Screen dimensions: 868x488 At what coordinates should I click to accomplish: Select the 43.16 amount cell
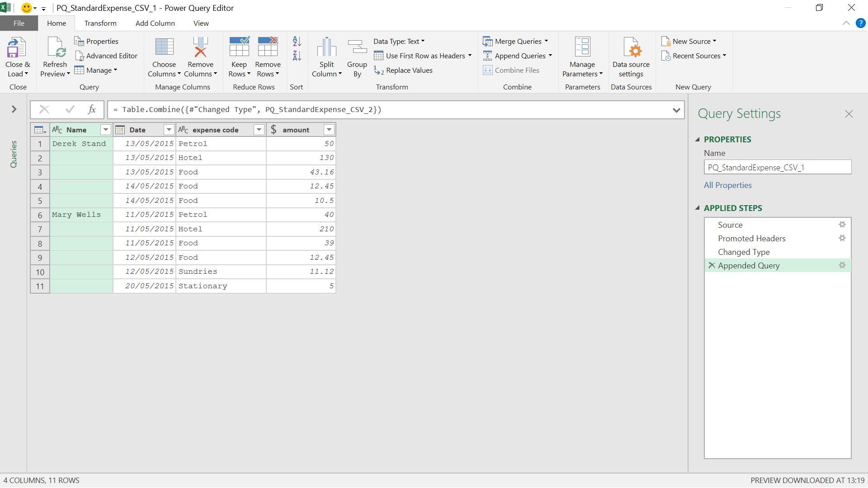click(301, 172)
